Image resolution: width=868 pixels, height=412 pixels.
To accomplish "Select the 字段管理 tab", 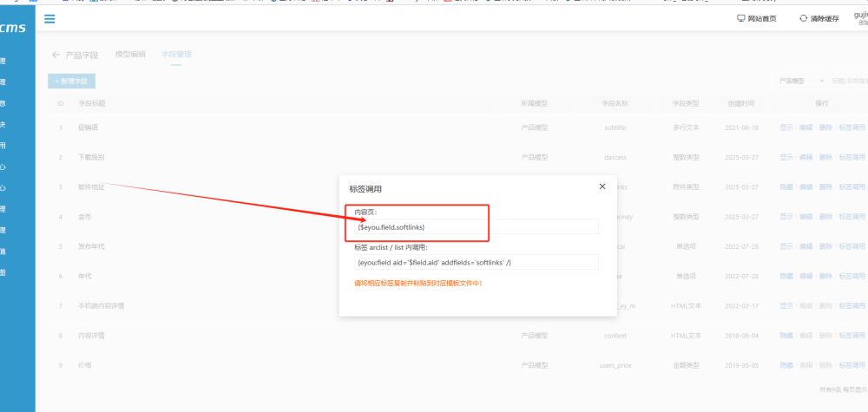I will 176,54.
